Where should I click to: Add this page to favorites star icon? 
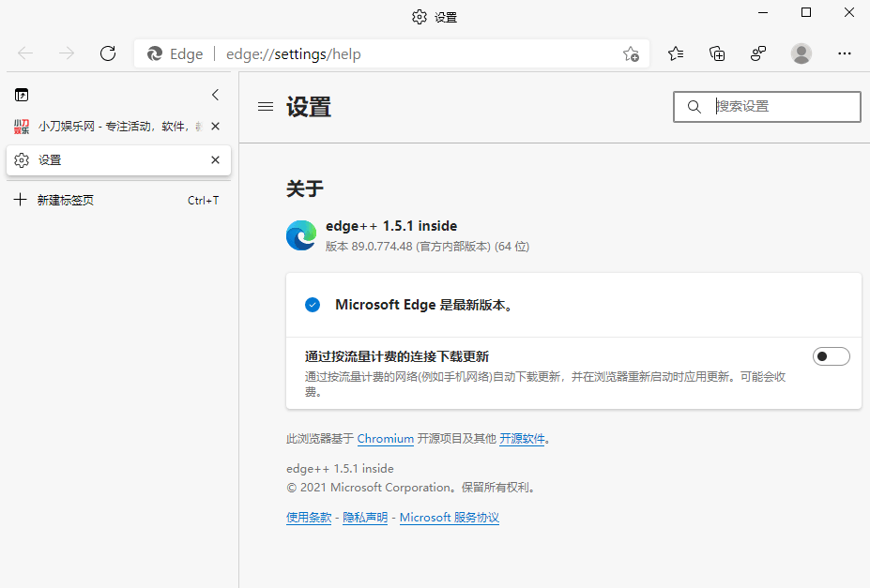(x=631, y=53)
